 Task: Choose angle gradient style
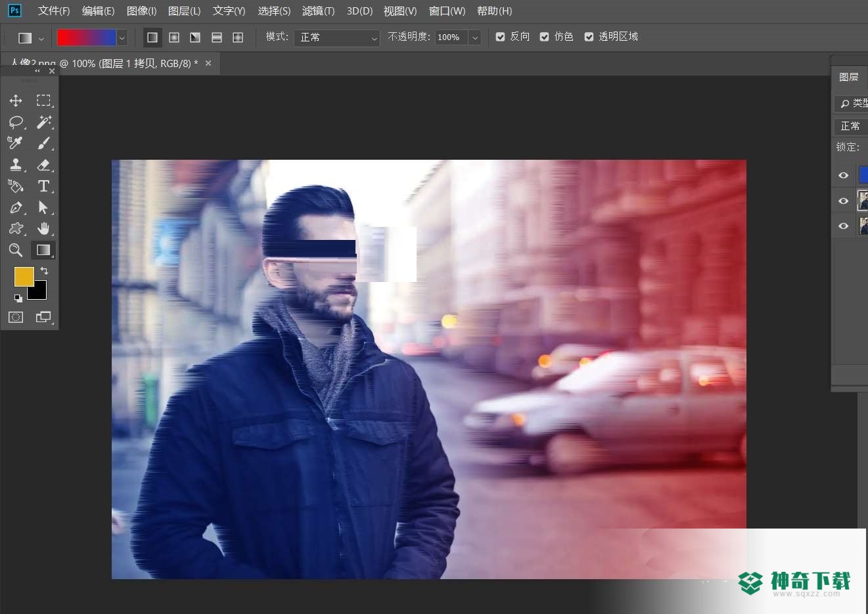coord(195,37)
